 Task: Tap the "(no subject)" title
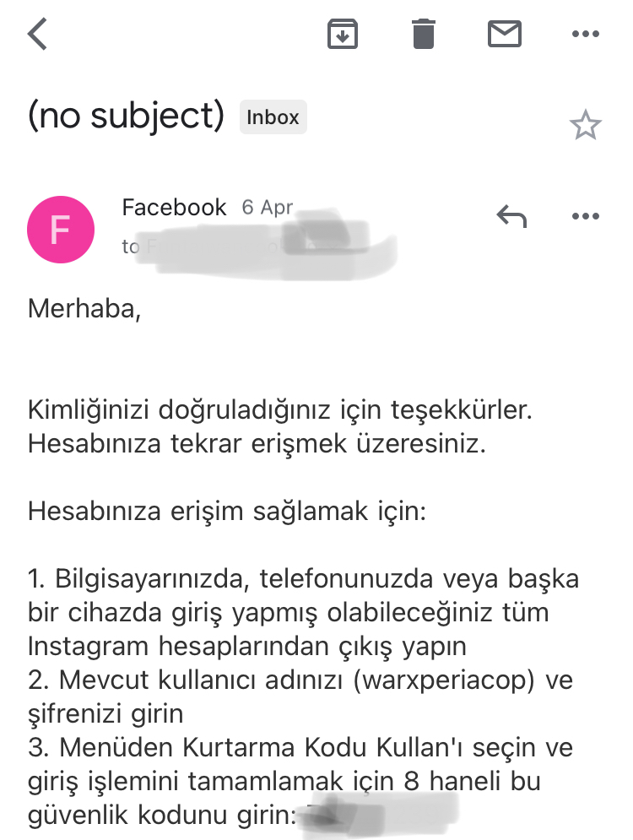[x=126, y=117]
